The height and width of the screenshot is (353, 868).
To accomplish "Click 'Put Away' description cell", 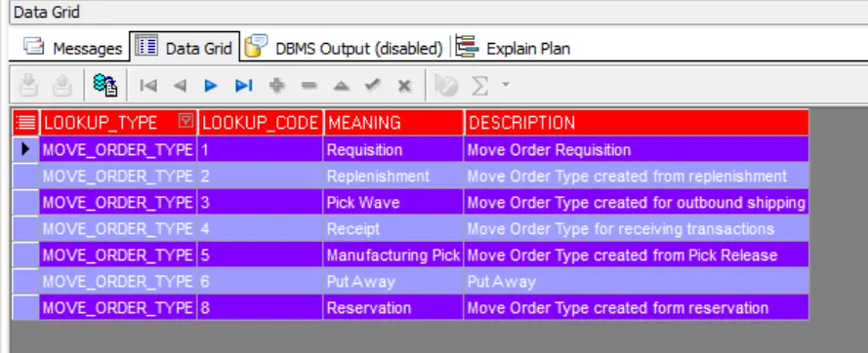I will click(637, 281).
